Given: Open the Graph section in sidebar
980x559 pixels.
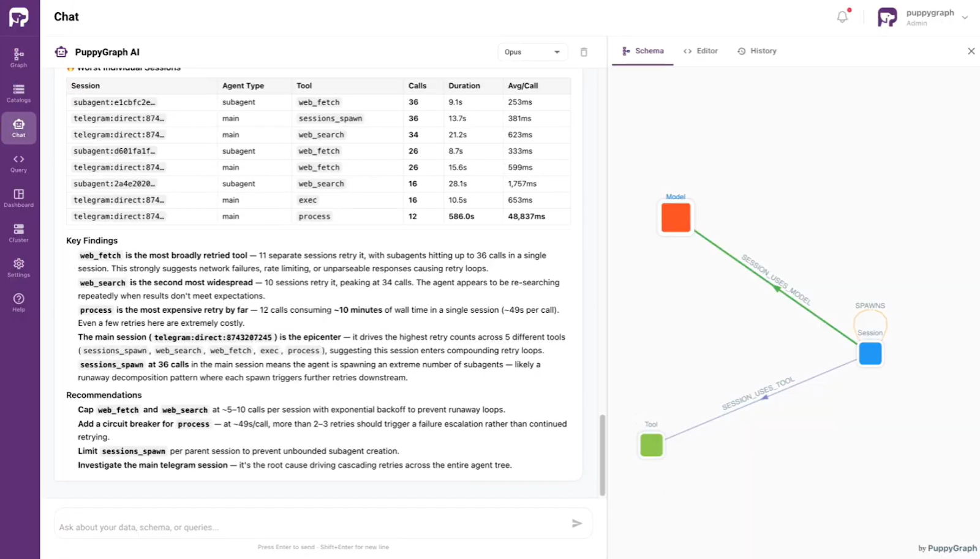Looking at the screenshot, I should pos(18,58).
